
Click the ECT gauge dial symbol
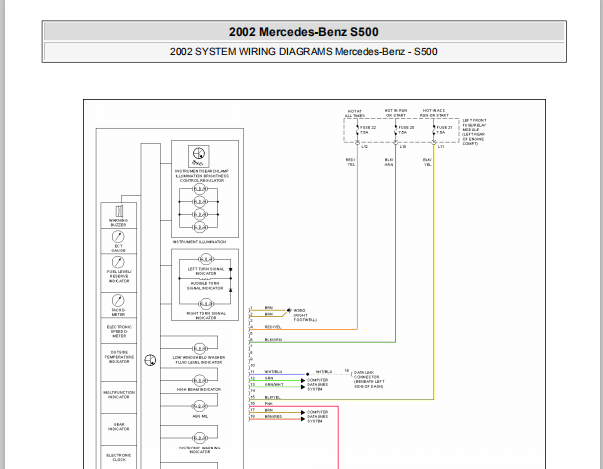tap(118, 236)
